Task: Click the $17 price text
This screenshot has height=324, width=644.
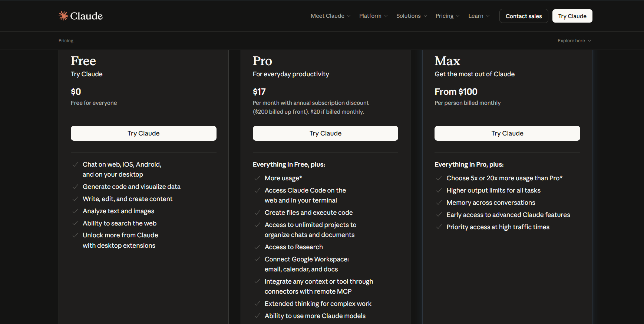Action: tap(259, 91)
